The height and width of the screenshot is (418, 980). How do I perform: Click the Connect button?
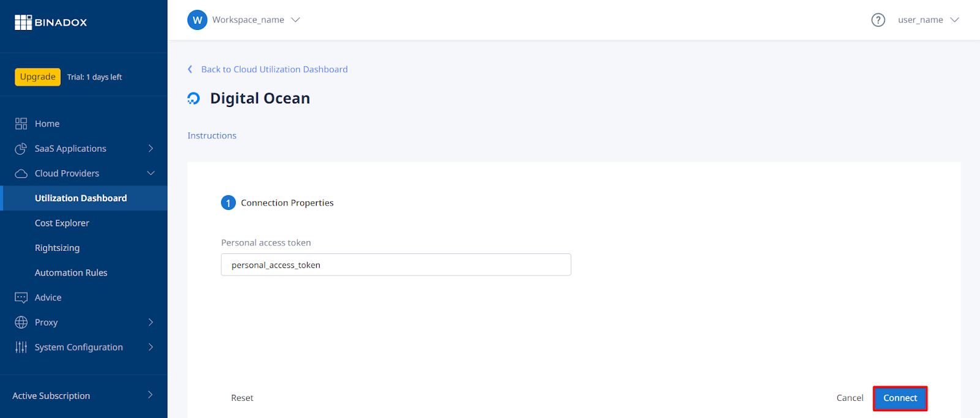click(x=900, y=398)
